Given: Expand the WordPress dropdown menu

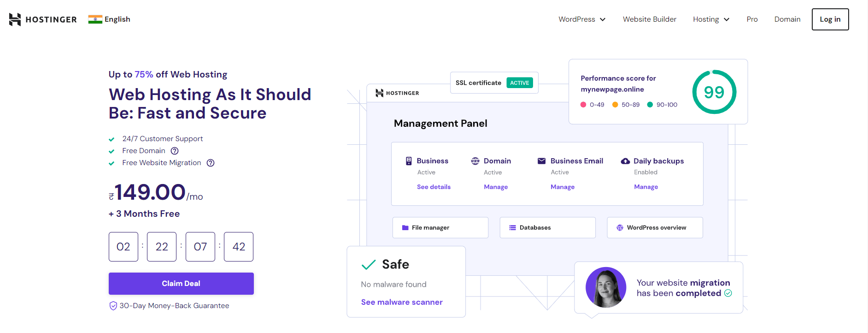Looking at the screenshot, I should click(x=582, y=19).
